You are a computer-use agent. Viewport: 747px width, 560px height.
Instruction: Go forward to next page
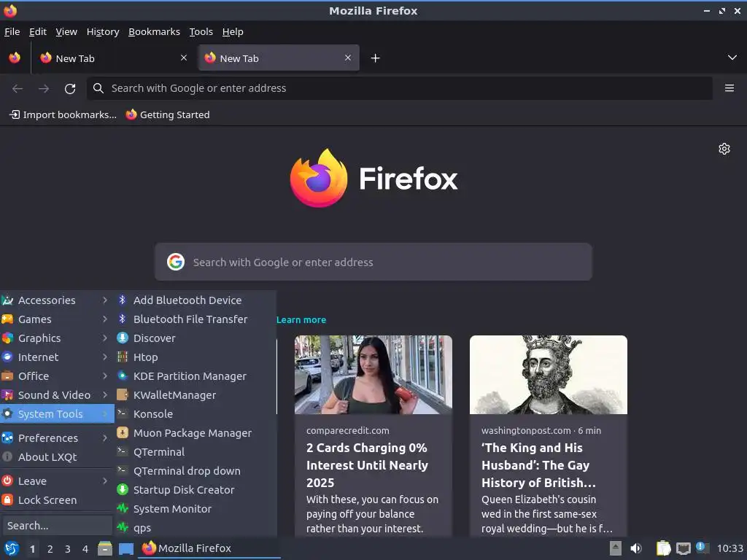[44, 88]
